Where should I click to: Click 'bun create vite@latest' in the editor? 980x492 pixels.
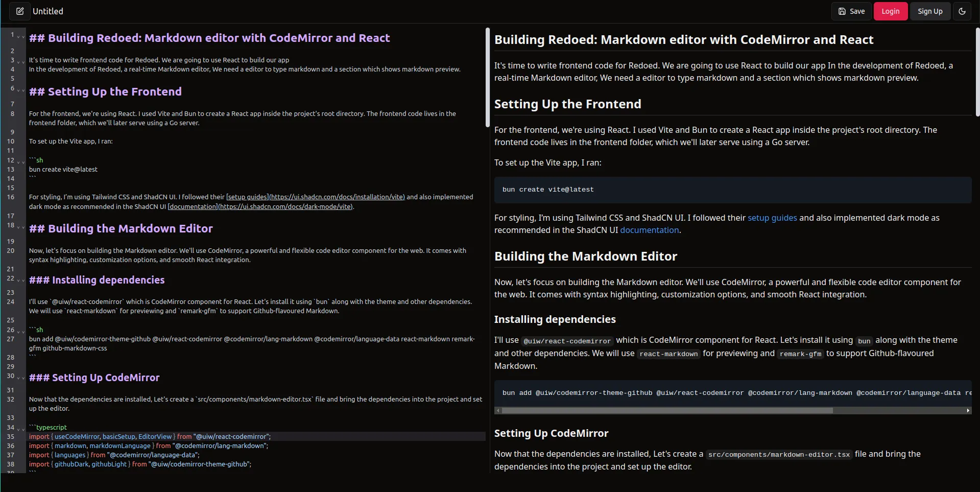coord(63,169)
